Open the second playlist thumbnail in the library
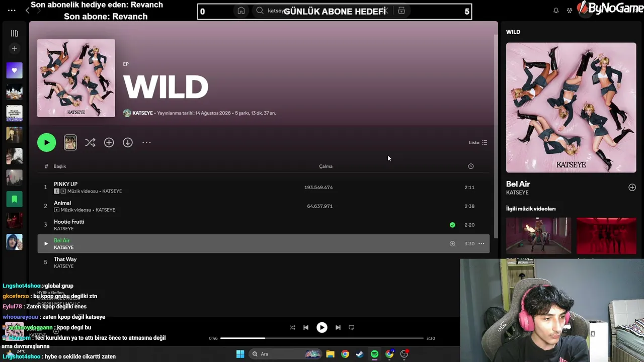 (x=14, y=92)
